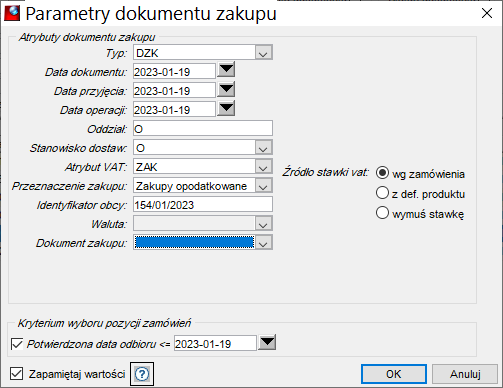Click the Potwierdzona data odbioru date field
The height and width of the screenshot is (388, 503).
(215, 343)
